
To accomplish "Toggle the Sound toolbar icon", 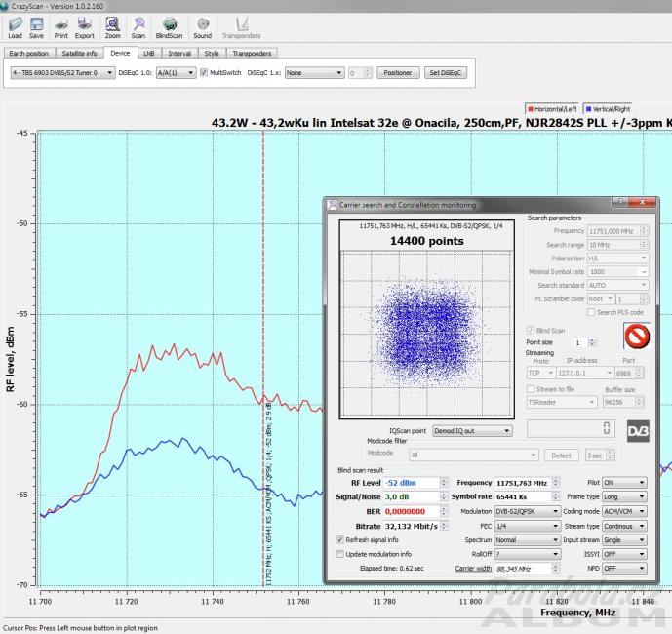I will (x=202, y=28).
